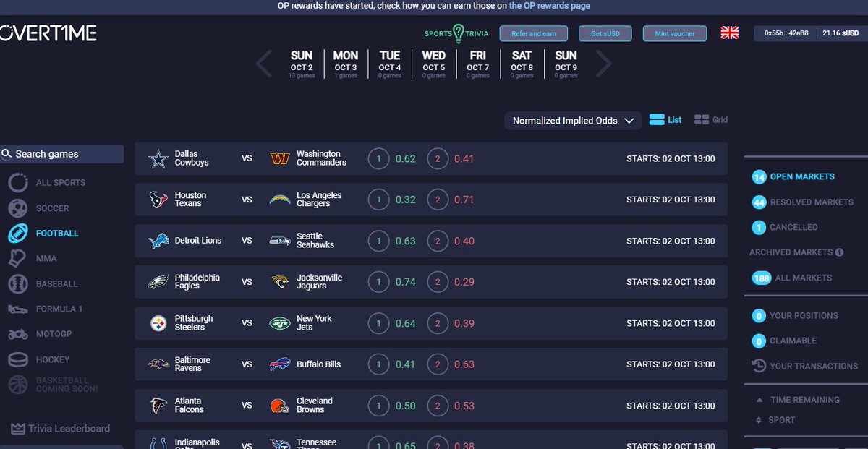Choose the Hockey puck icon

(18, 359)
